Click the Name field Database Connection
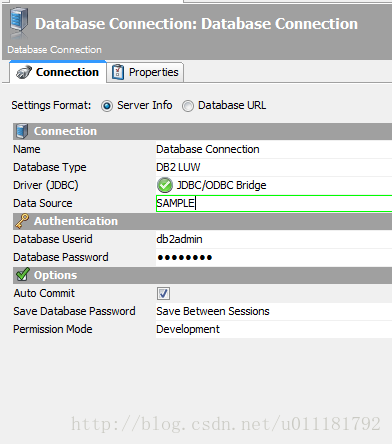 coord(274,149)
